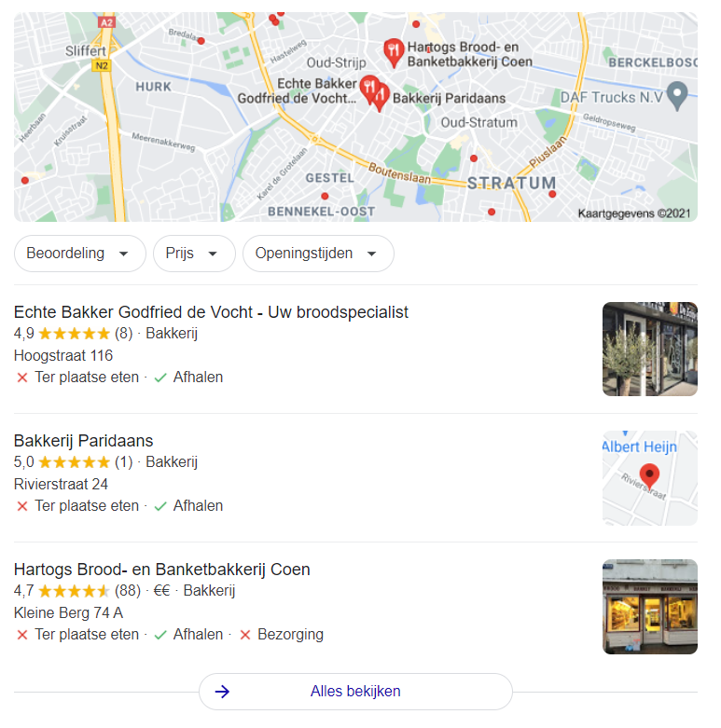The image size is (721, 728).
Task: Click the Hartogs Brood- en Banketbakkerij map pin
Action: [394, 52]
